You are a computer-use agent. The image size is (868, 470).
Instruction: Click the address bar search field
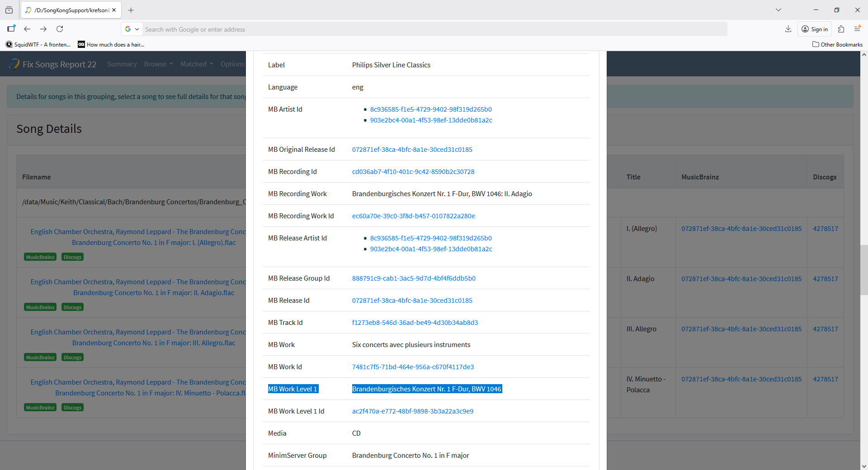click(434, 29)
